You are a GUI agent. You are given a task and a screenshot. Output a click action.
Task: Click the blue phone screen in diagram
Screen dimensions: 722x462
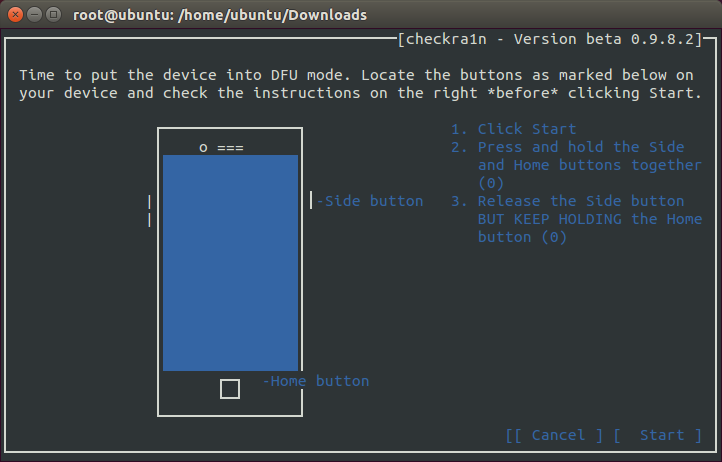(230, 263)
